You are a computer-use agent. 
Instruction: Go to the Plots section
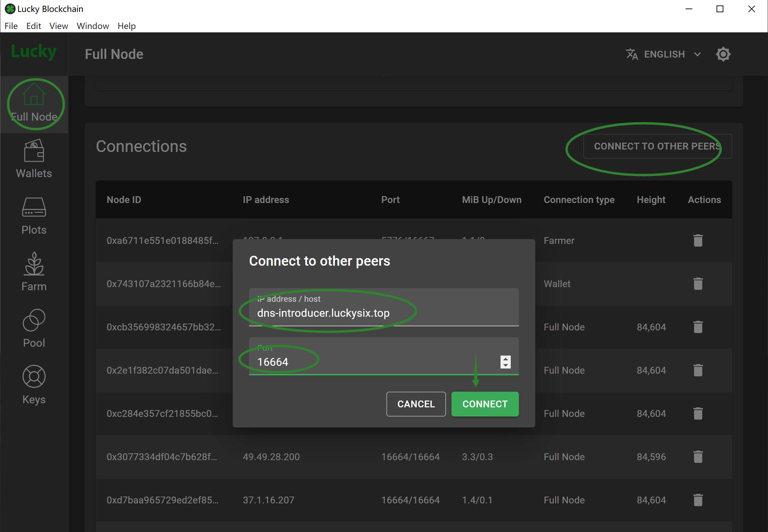[34, 208]
